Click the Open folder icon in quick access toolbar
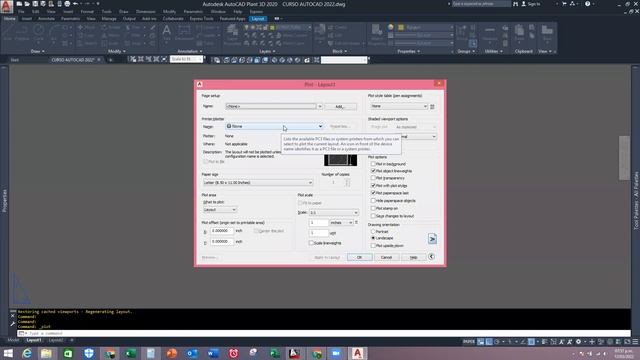This screenshot has height=360, width=640. [27, 4]
